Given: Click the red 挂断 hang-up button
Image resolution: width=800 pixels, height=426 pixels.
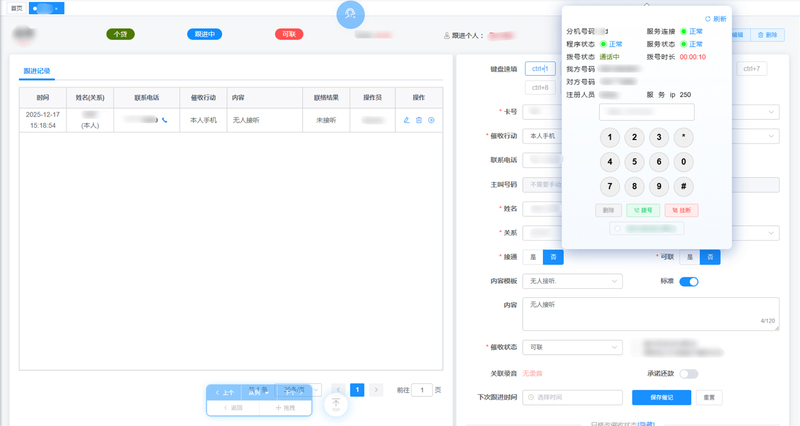Looking at the screenshot, I should click(681, 210).
